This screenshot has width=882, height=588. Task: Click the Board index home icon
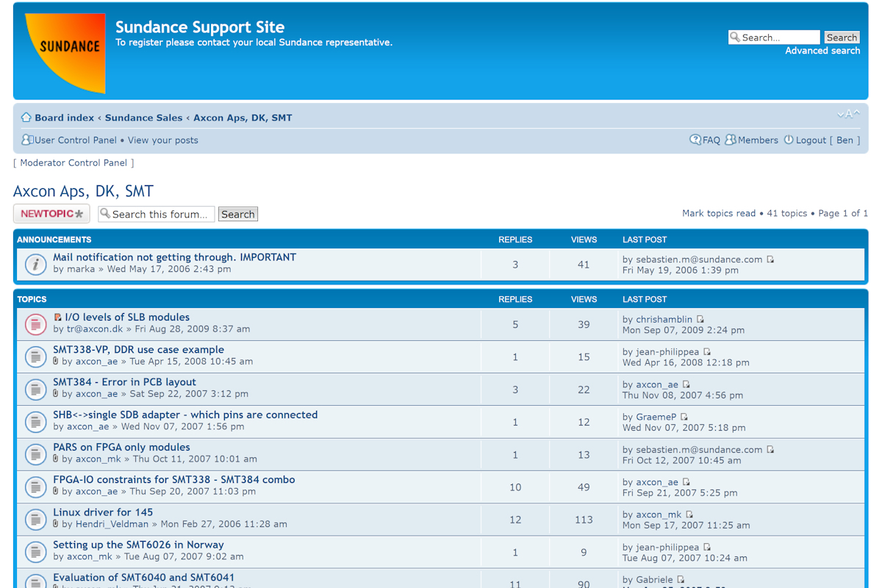pyautogui.click(x=26, y=118)
